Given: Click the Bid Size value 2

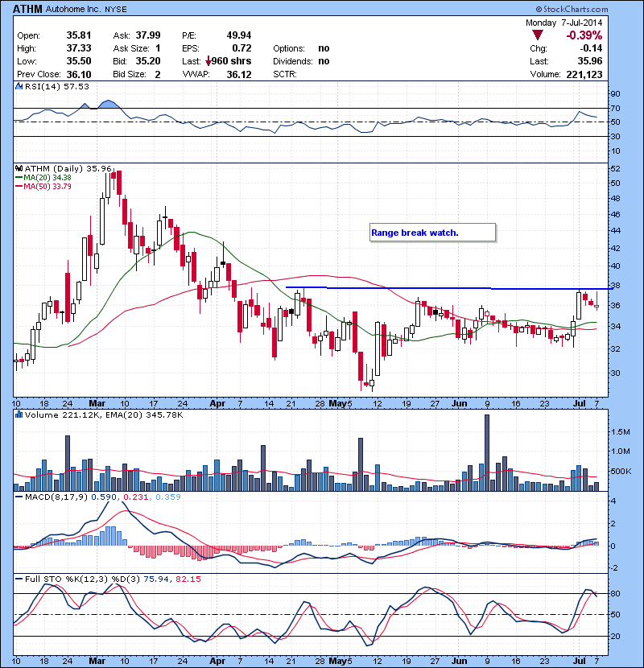Looking at the screenshot, I should coord(158,75).
